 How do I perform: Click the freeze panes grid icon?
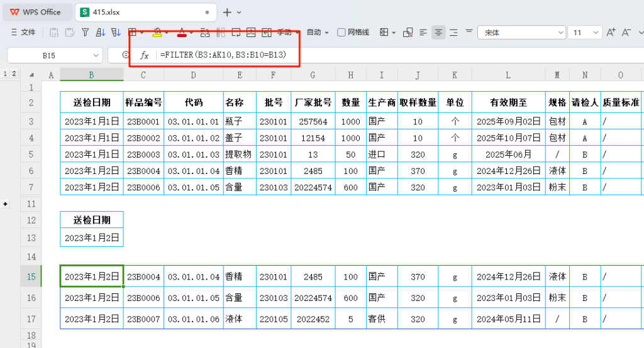coord(384,33)
